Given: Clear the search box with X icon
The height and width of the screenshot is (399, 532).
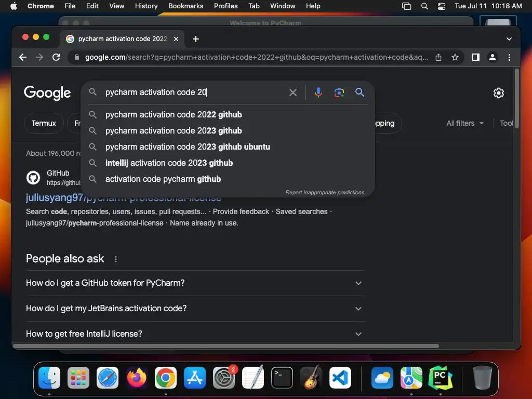Looking at the screenshot, I should tap(293, 92).
